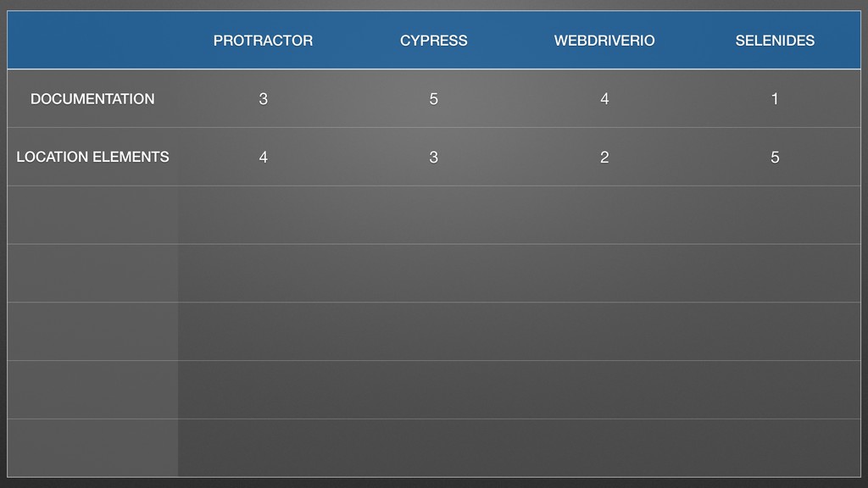Screen dimensions: 868x488
Task: Click the LOCATION ELEMENTS row label
Action: pos(92,157)
